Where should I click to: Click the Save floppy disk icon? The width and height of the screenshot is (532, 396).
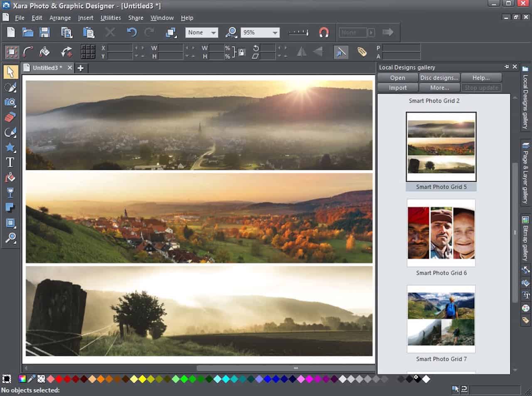coord(45,32)
